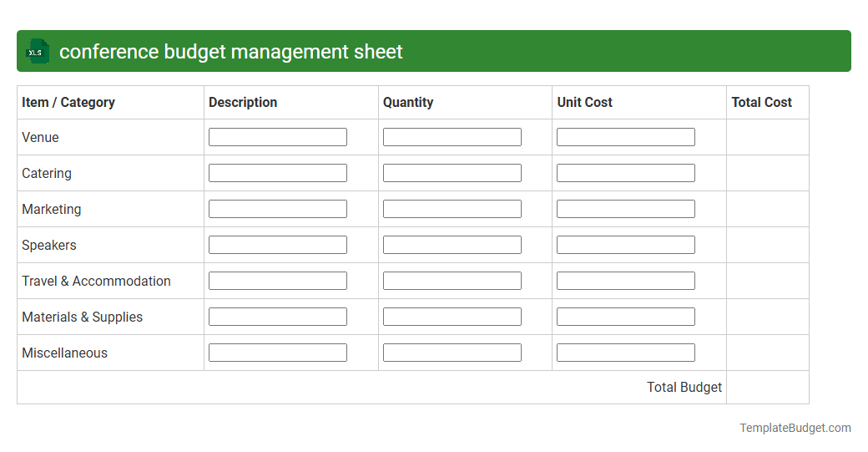Click the Catering quantity input field
This screenshot has height=452, width=868.
point(452,173)
